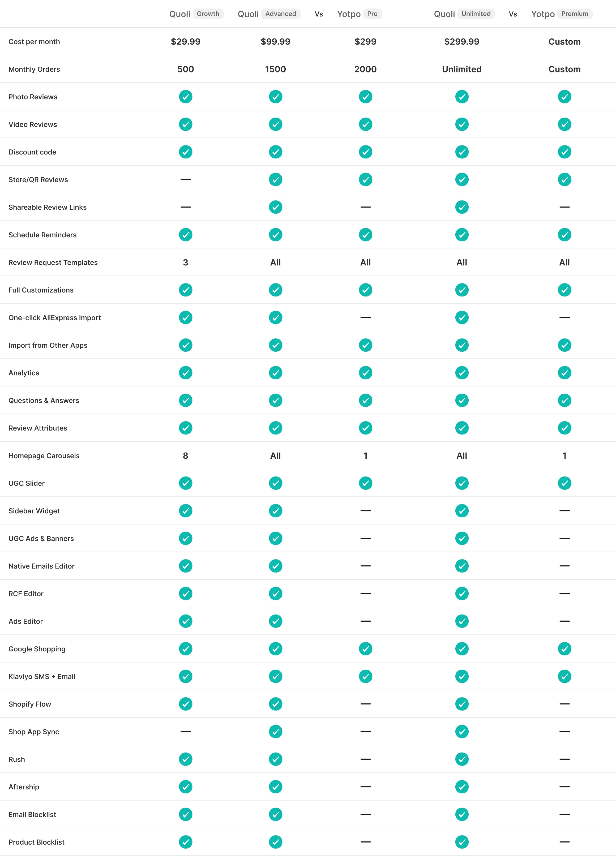
Task: Select the Advanced plan badge
Action: [280, 14]
